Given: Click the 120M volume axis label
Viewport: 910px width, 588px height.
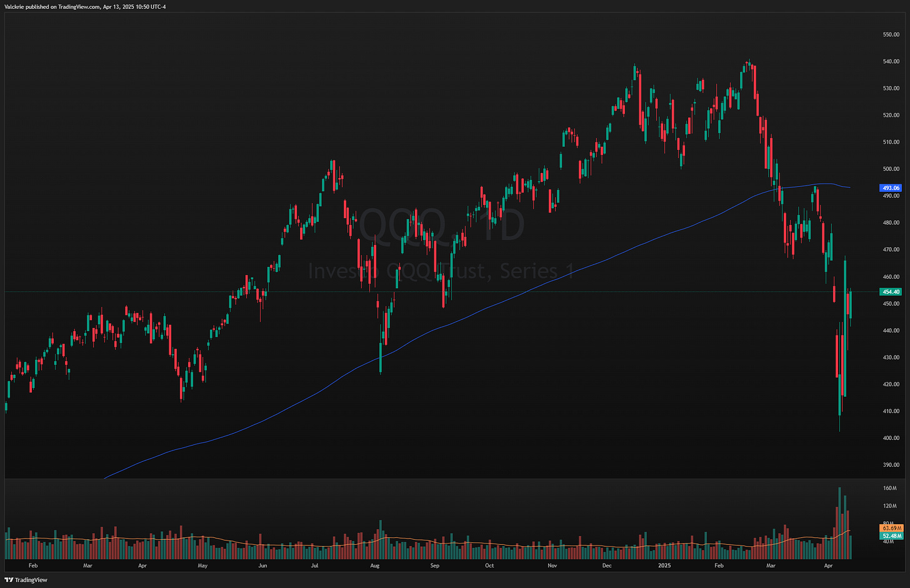Looking at the screenshot, I should (890, 506).
